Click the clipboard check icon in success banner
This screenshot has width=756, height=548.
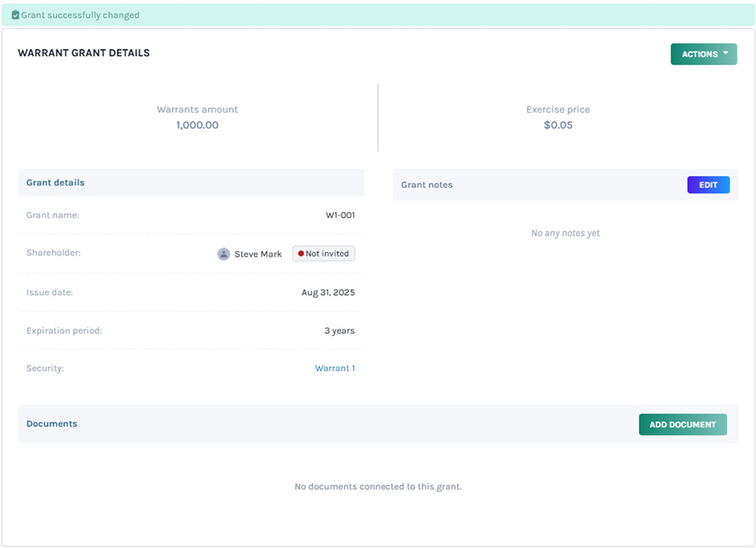pos(15,15)
